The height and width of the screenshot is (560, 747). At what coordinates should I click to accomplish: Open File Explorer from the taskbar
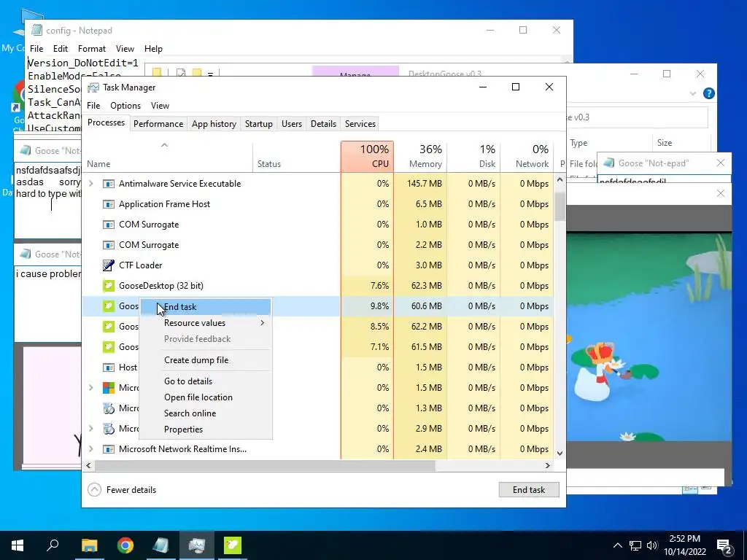tap(89, 545)
